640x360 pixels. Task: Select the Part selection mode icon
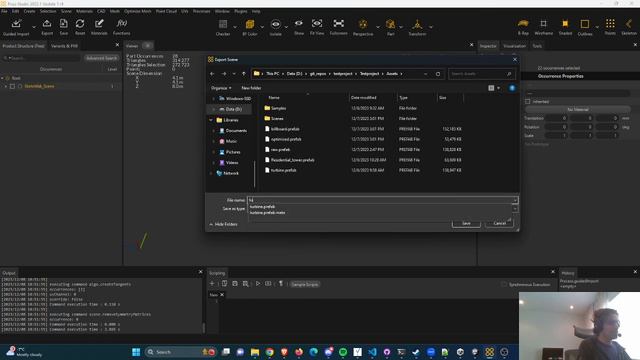tap(390, 24)
